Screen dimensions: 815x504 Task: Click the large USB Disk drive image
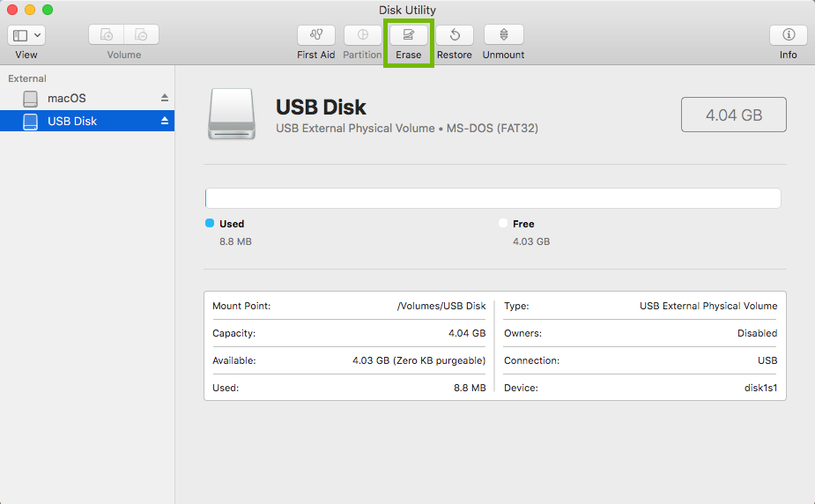click(x=232, y=114)
